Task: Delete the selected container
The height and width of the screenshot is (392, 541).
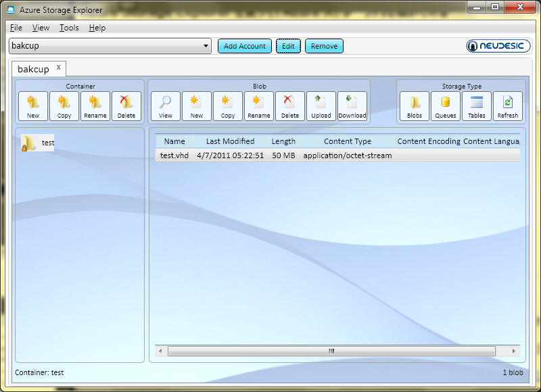Action: 126,106
